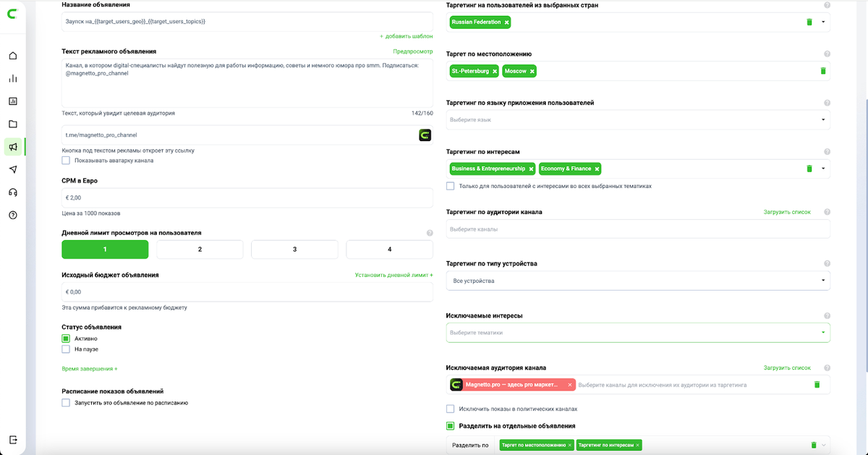Click the logout icon at sidebar bottom
This screenshot has width=868, height=455.
click(13, 440)
